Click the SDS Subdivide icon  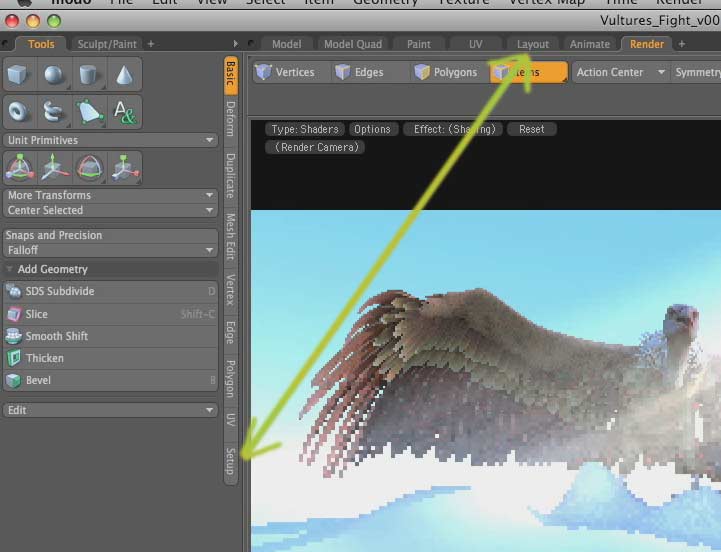click(14, 291)
